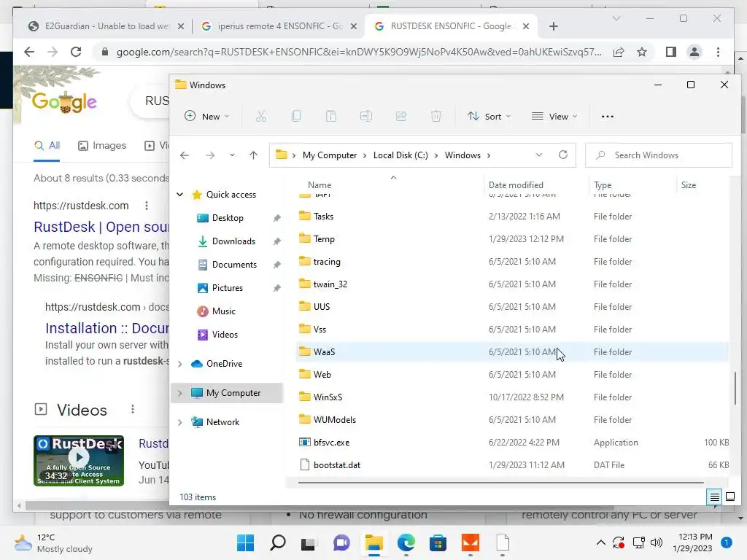The width and height of the screenshot is (747, 560).
Task: Click the Rename icon in Explorer toolbar
Action: pos(366,116)
